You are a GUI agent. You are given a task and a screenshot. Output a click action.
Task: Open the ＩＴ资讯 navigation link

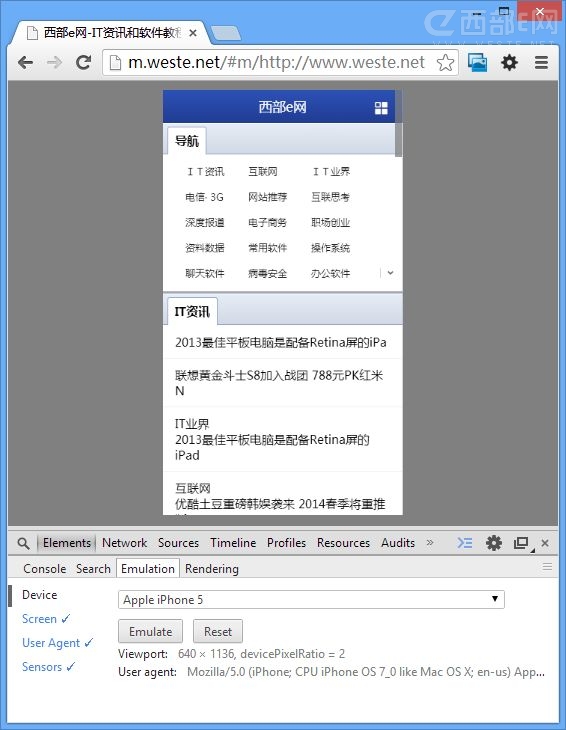(205, 172)
